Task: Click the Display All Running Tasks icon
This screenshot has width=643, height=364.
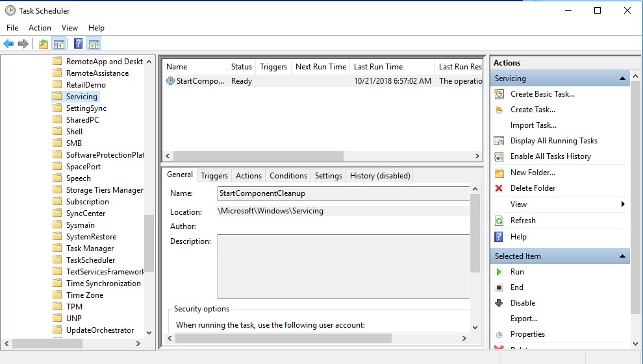Action: (x=499, y=141)
